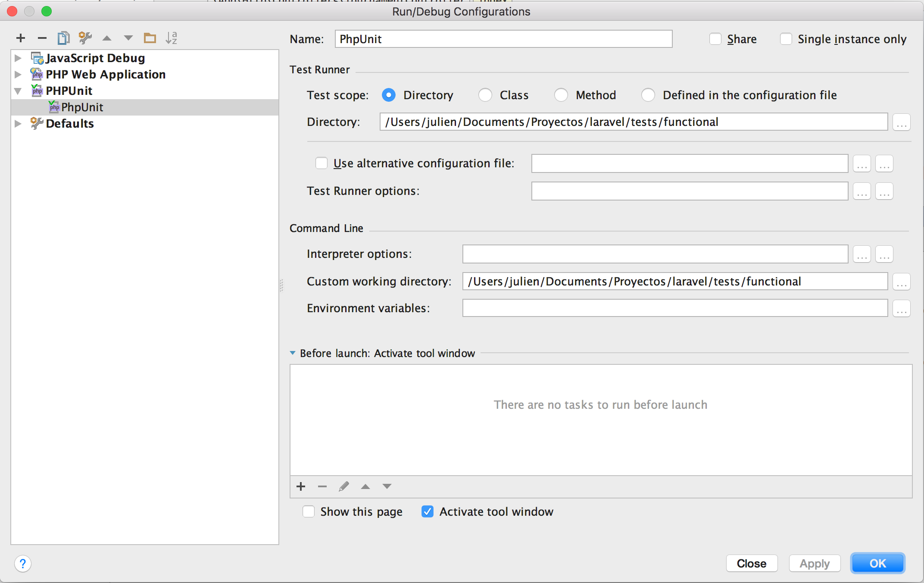The width and height of the screenshot is (924, 583).
Task: Collapse the Before launch section
Action: click(x=293, y=353)
